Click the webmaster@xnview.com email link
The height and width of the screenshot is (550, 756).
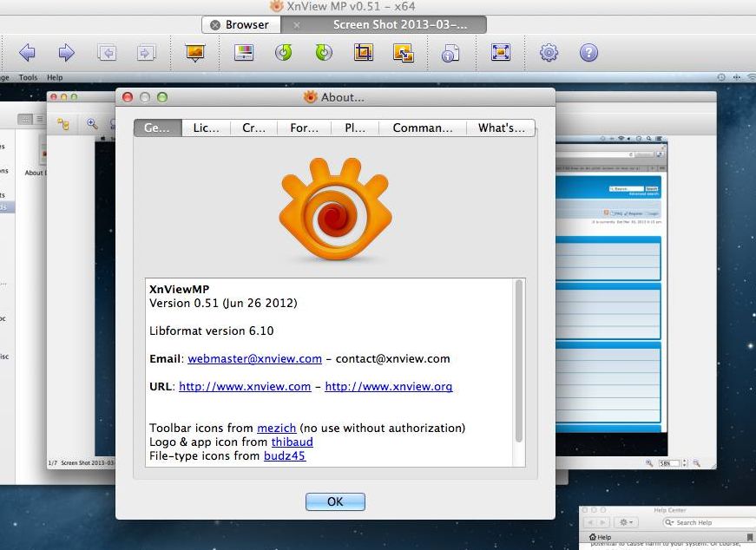pos(254,358)
